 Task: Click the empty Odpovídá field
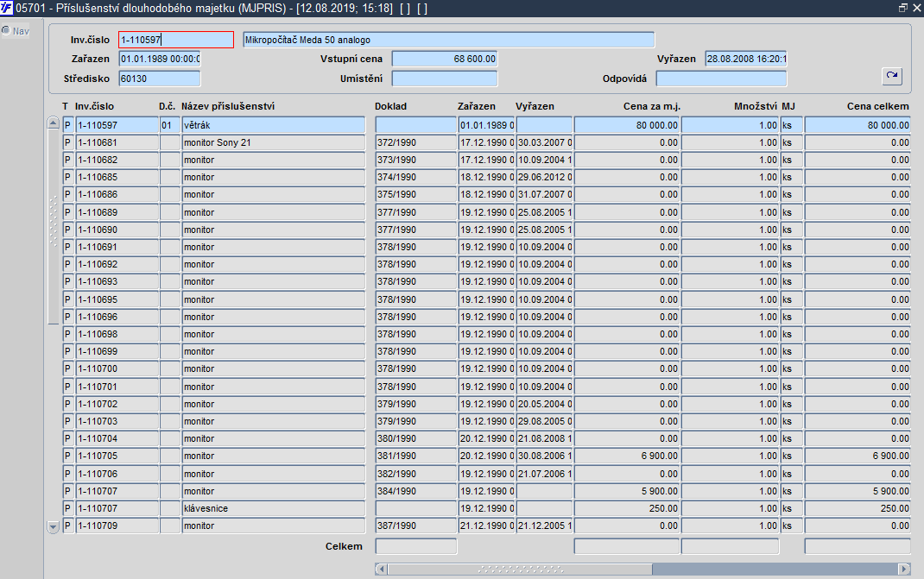pos(721,79)
